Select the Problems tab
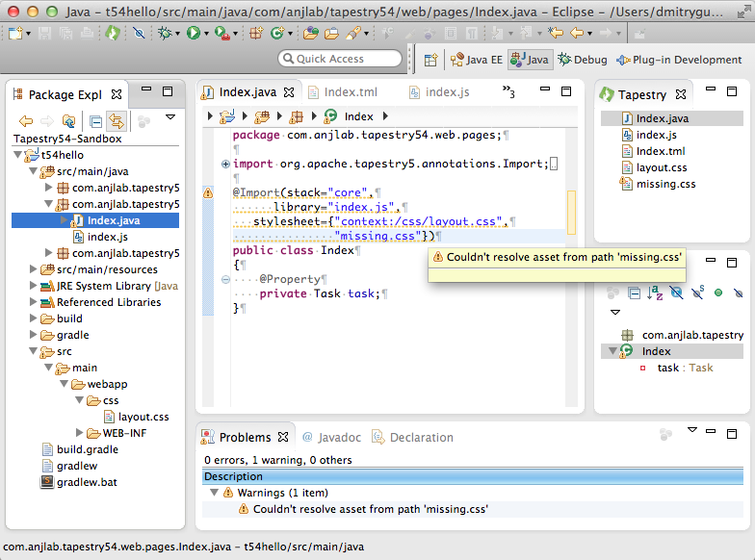Image resolution: width=755 pixels, height=560 pixels. 245,437
